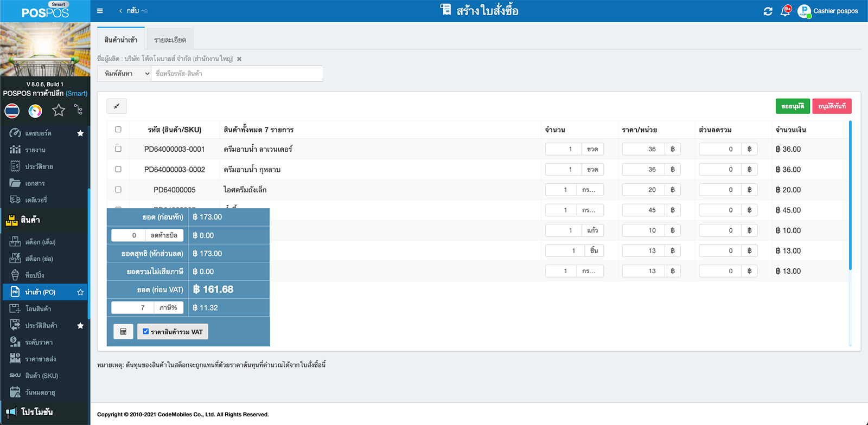Open the notifications bell
868x425 pixels.
point(785,11)
